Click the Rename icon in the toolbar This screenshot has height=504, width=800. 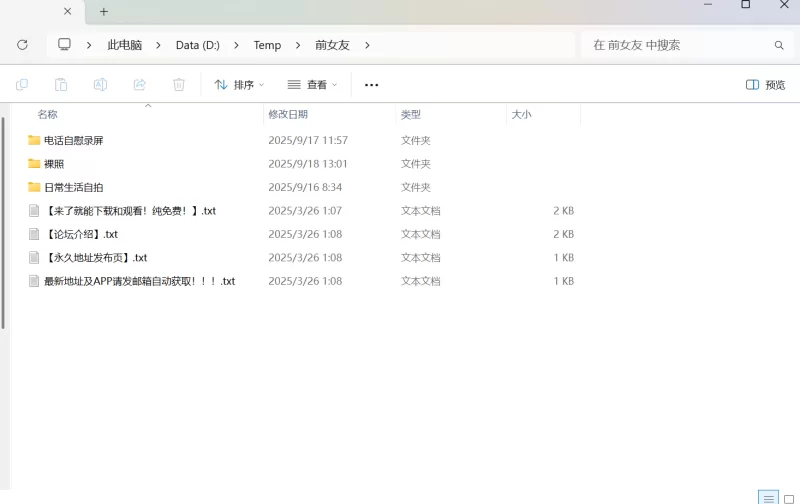[x=100, y=85]
